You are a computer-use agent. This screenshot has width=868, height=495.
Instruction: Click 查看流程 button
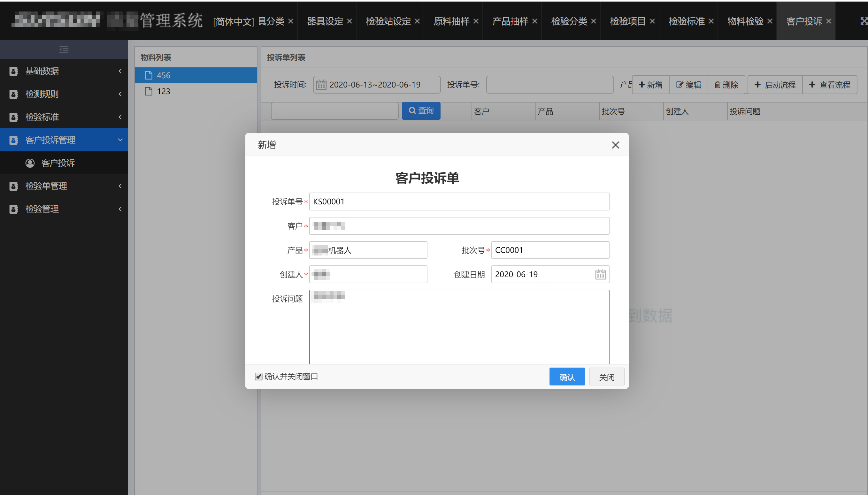(x=830, y=85)
